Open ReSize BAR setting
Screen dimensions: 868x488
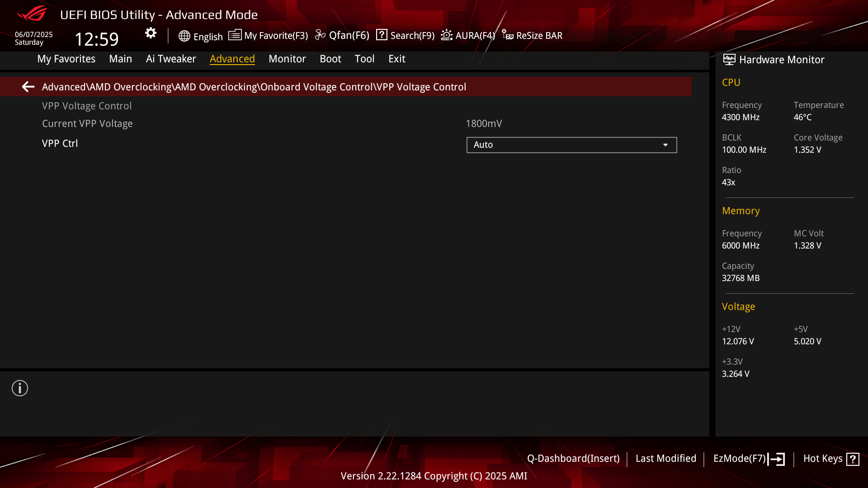tap(539, 36)
